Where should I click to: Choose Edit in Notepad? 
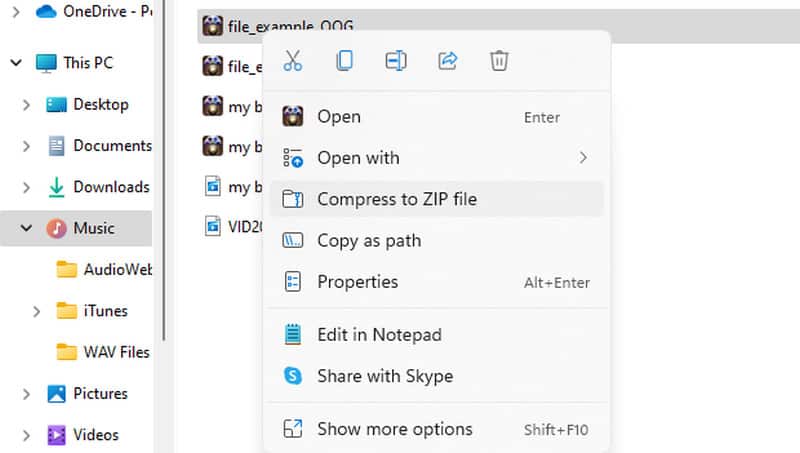378,335
